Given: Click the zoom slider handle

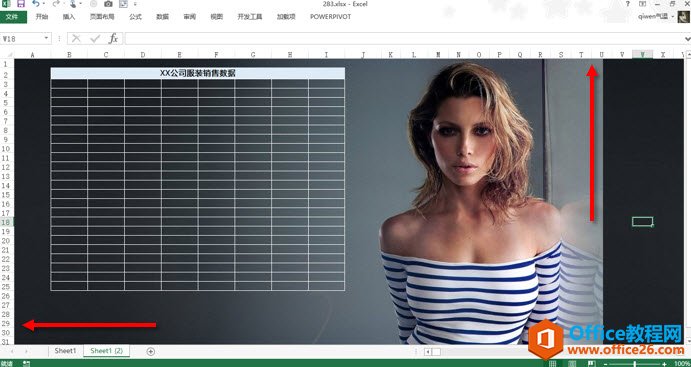Looking at the screenshot, I should [635, 364].
